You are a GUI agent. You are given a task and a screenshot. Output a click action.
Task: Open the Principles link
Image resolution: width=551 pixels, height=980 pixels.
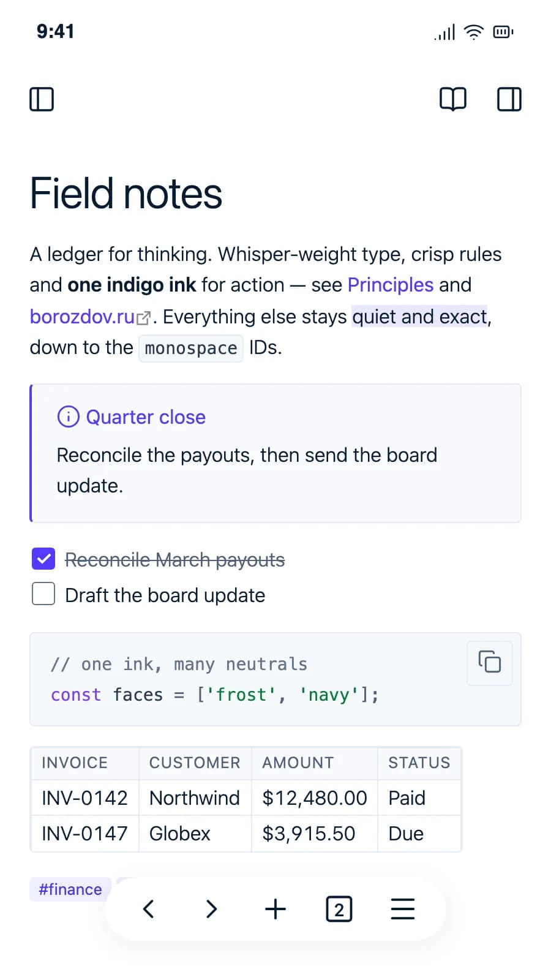391,285
